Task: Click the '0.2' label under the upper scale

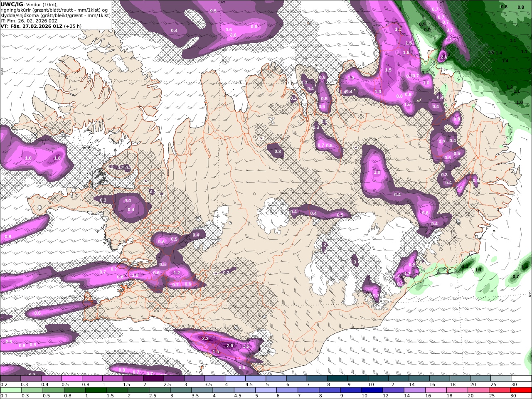Action: pos(4,384)
